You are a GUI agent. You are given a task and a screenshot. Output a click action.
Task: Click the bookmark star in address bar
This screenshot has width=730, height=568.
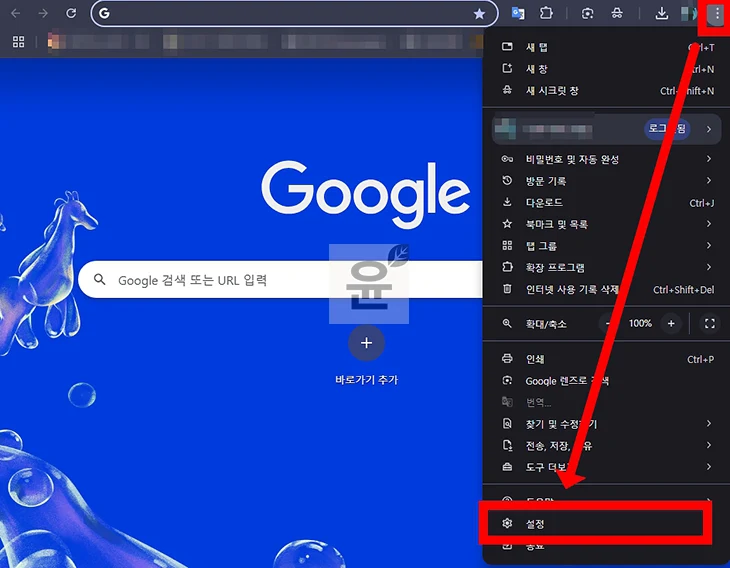coord(479,14)
